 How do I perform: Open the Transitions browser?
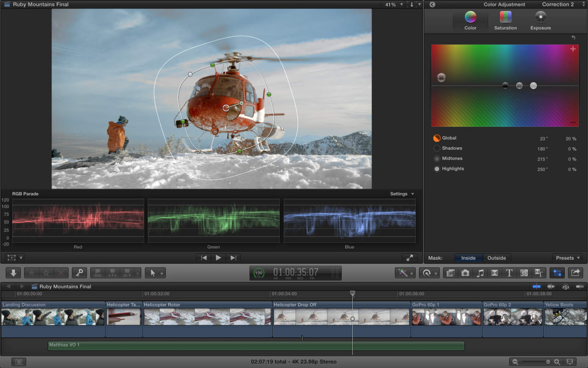[494, 273]
